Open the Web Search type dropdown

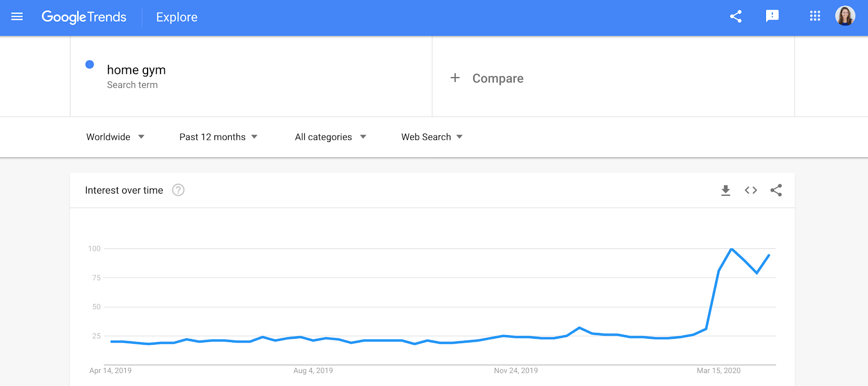click(432, 137)
